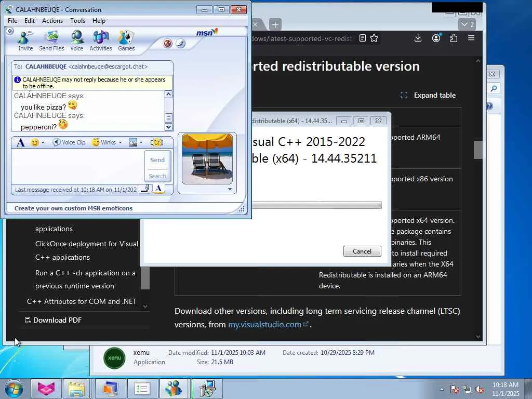Send a nudge with the shaking smiley
This screenshot has height=399, width=532.
pyautogui.click(x=157, y=142)
